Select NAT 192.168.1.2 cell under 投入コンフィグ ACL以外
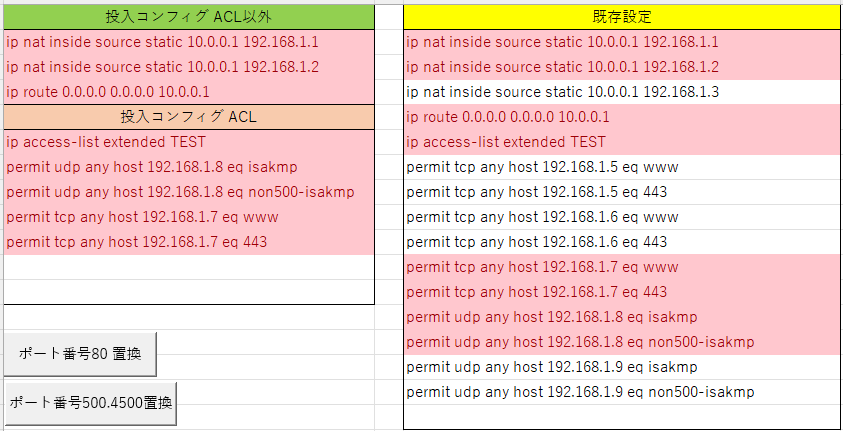Image resolution: width=843 pixels, height=431 pixels. coord(189,67)
